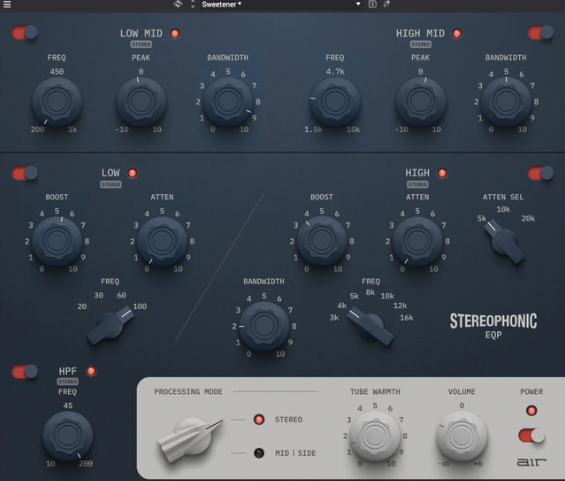Viewport: 565px width, 481px height.
Task: Click the Low Atten knob
Action: pos(162,241)
